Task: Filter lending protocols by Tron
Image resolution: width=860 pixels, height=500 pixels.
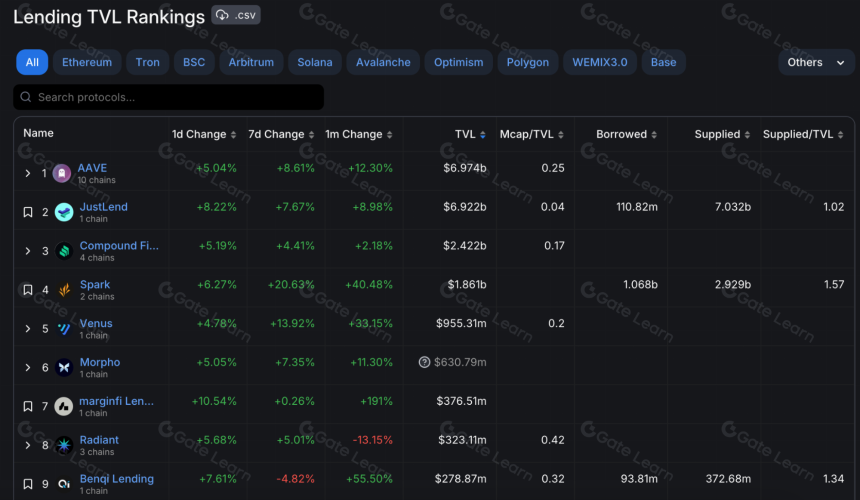Action: 148,62
